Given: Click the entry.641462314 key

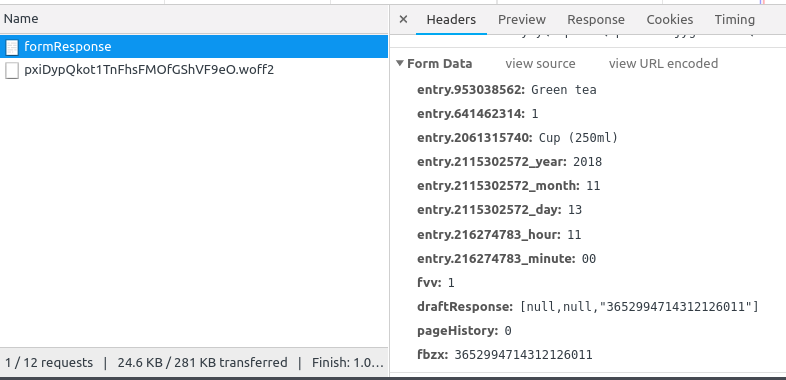Looking at the screenshot, I should (471, 114).
